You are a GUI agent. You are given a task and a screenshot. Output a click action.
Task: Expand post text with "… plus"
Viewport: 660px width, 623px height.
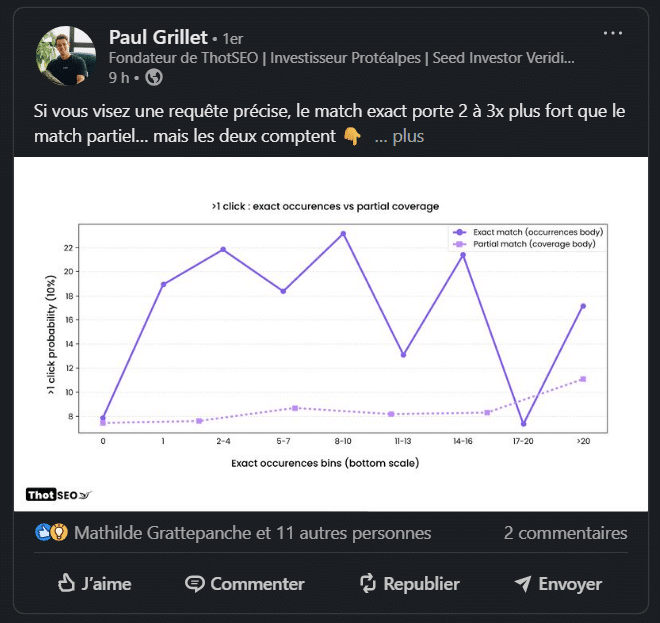pyautogui.click(x=399, y=136)
